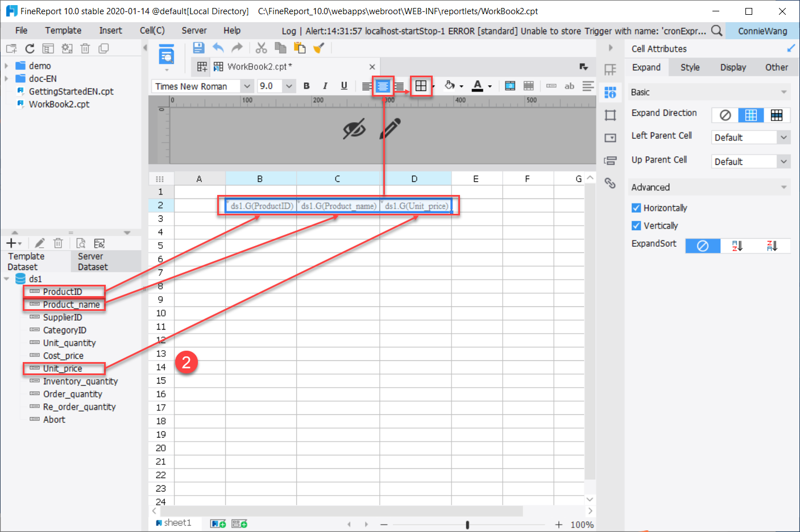Viewport: 800px width, 532px height.
Task: Open the font size dropdown
Action: click(x=289, y=86)
